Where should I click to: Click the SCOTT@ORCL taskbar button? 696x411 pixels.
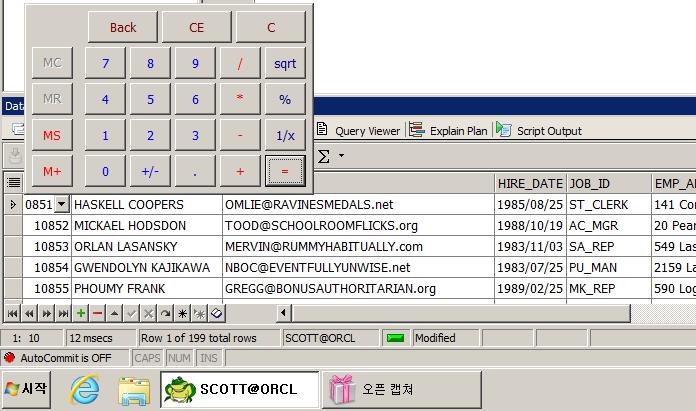tap(239, 387)
